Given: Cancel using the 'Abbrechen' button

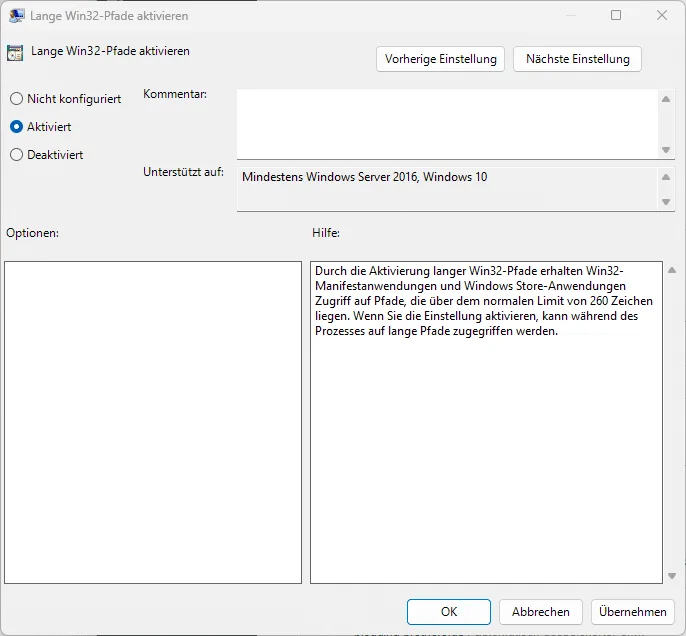Looking at the screenshot, I should pos(541,612).
